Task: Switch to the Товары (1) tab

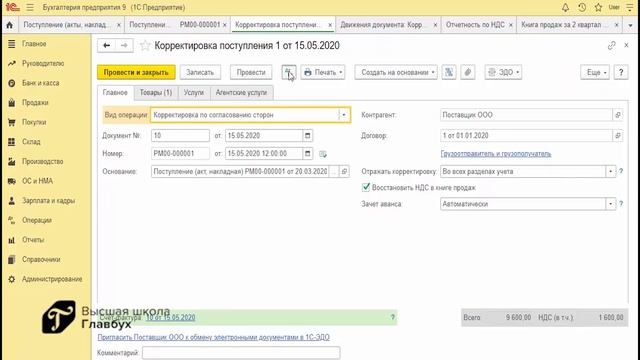Action: click(x=156, y=93)
